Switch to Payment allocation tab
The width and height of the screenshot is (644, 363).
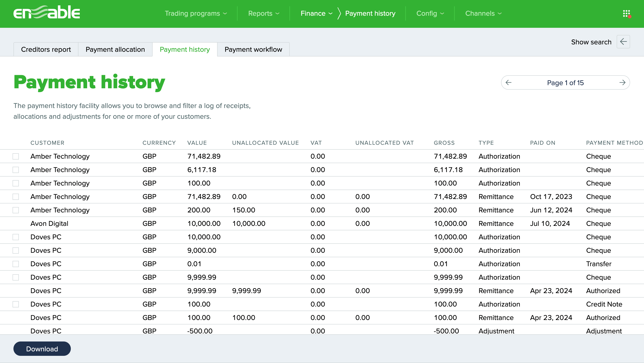(x=115, y=50)
